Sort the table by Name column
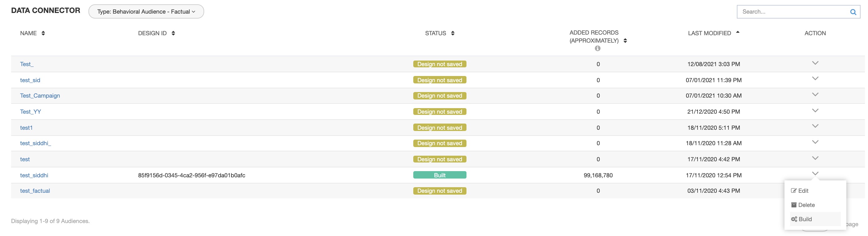This screenshot has height=236, width=868. [x=43, y=33]
